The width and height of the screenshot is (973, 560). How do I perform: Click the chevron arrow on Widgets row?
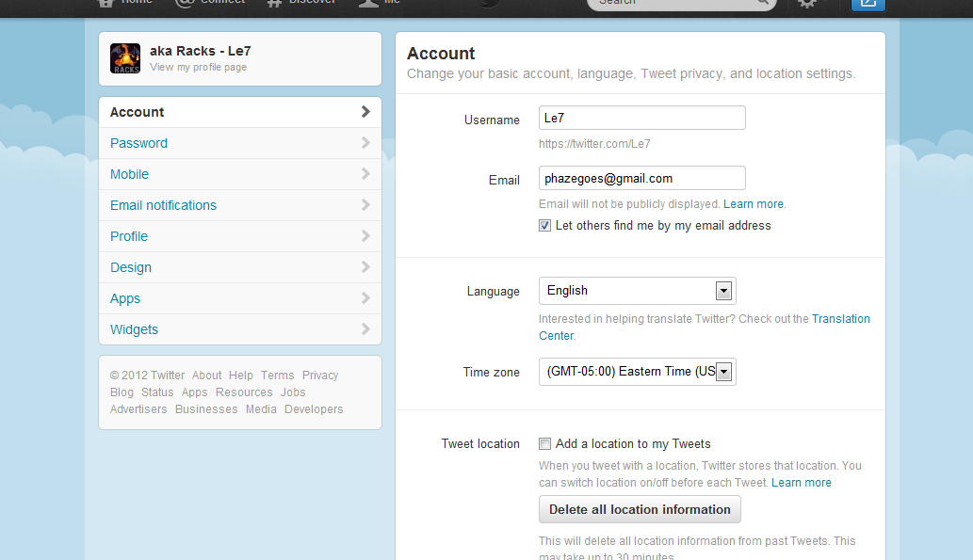point(365,328)
